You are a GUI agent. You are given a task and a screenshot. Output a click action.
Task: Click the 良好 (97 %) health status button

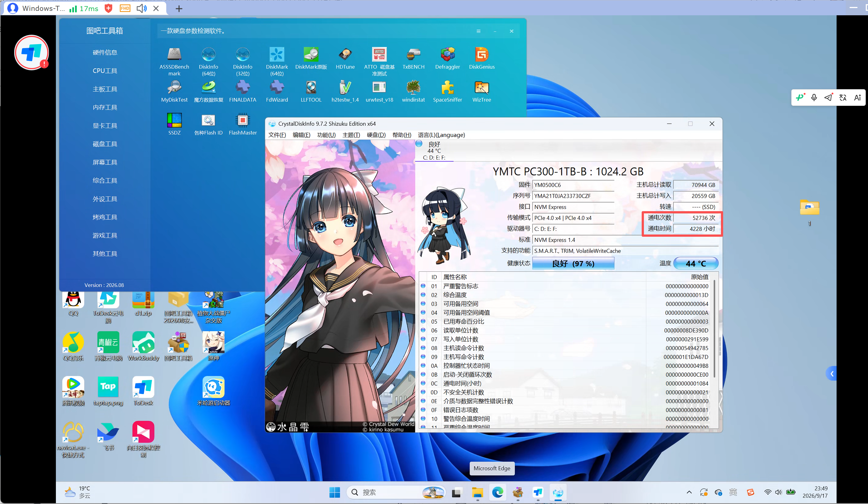pyautogui.click(x=573, y=263)
